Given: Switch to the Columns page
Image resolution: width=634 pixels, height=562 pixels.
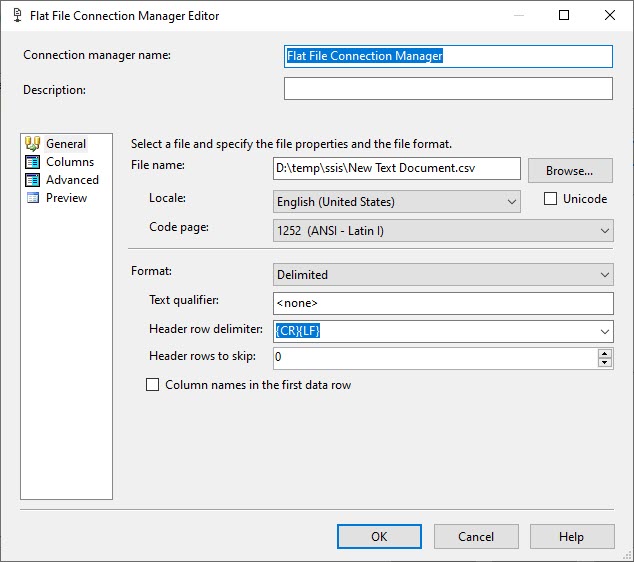Looking at the screenshot, I should [x=70, y=162].
